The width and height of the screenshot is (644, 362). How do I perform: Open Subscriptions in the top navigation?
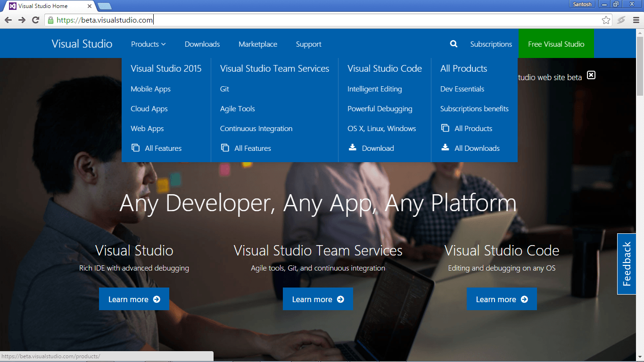click(x=491, y=44)
